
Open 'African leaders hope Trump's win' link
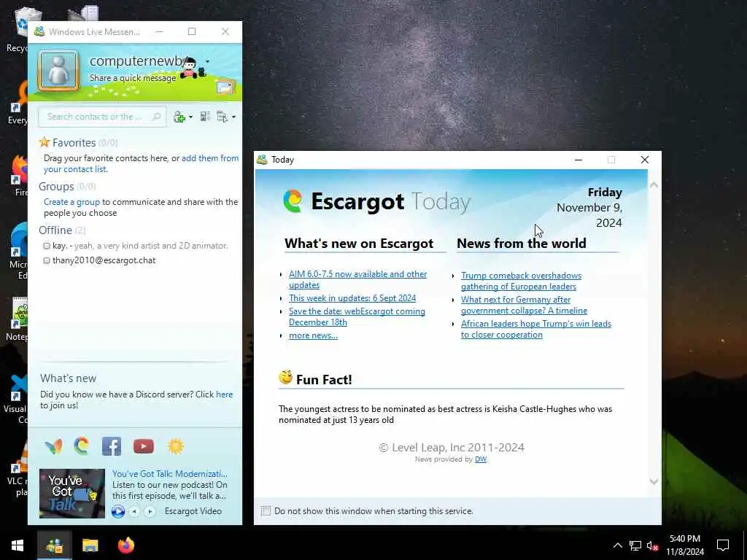(x=536, y=329)
